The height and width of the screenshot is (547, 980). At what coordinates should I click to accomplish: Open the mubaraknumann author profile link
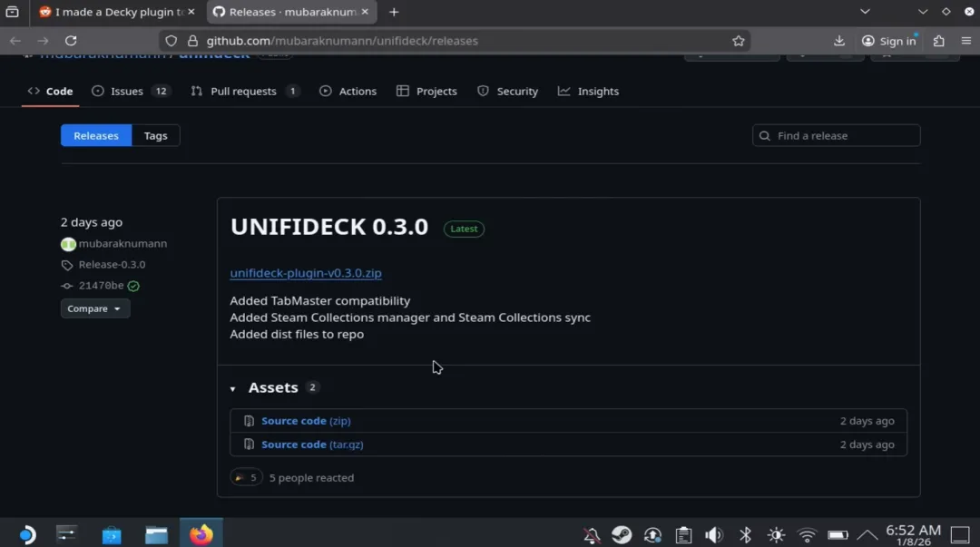tap(122, 244)
